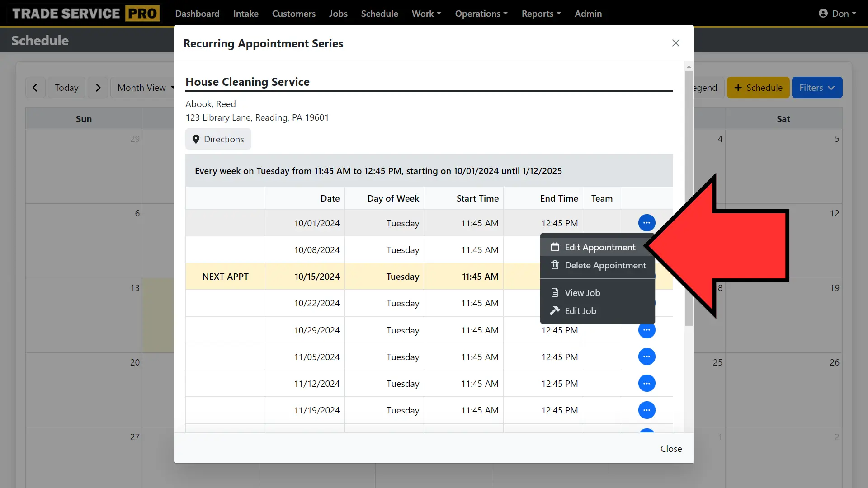Click Edit Job in the dropdown menu

tap(580, 310)
